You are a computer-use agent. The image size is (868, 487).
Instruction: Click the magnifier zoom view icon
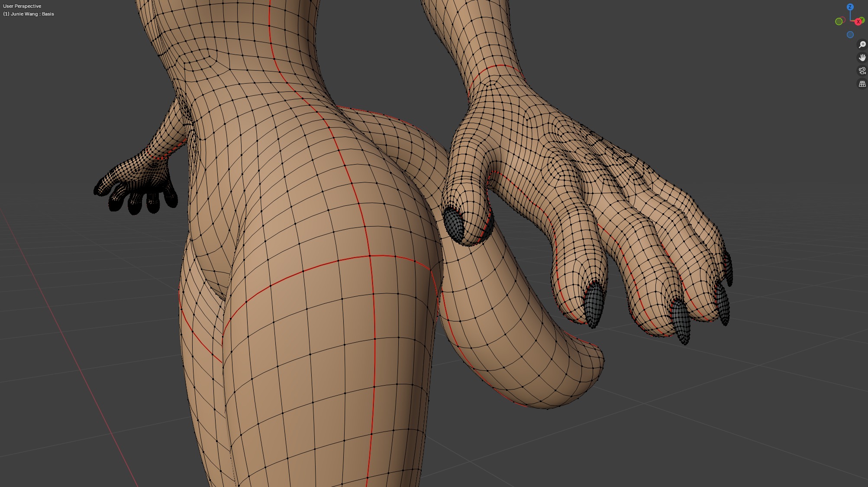click(862, 45)
